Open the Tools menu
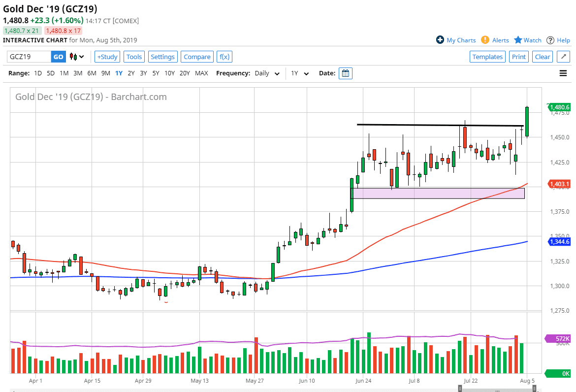Viewport: 576px width, 392px height. [x=134, y=57]
